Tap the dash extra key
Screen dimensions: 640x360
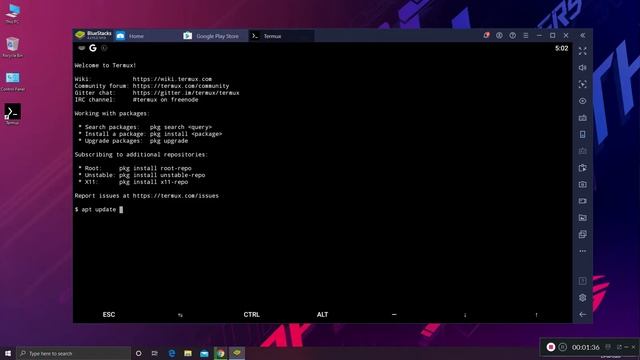(x=394, y=315)
